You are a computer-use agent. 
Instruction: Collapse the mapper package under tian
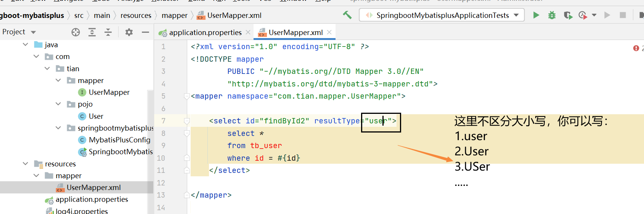(58, 80)
